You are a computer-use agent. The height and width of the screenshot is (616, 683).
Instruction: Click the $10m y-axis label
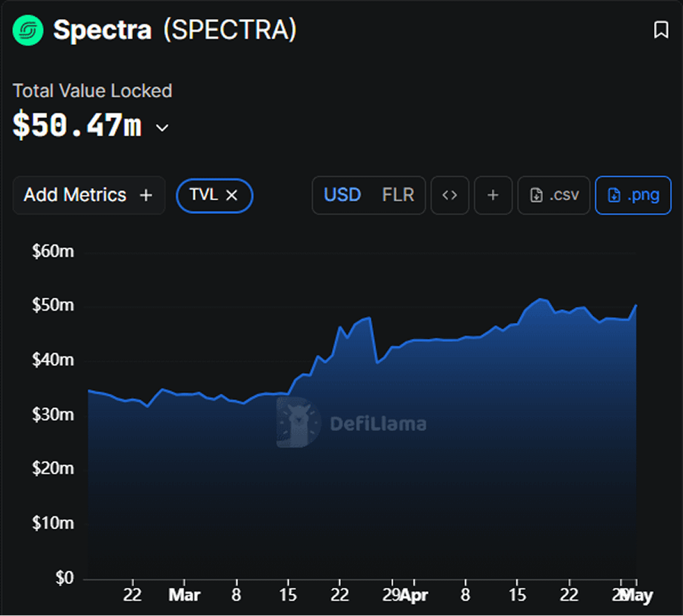pyautogui.click(x=53, y=523)
